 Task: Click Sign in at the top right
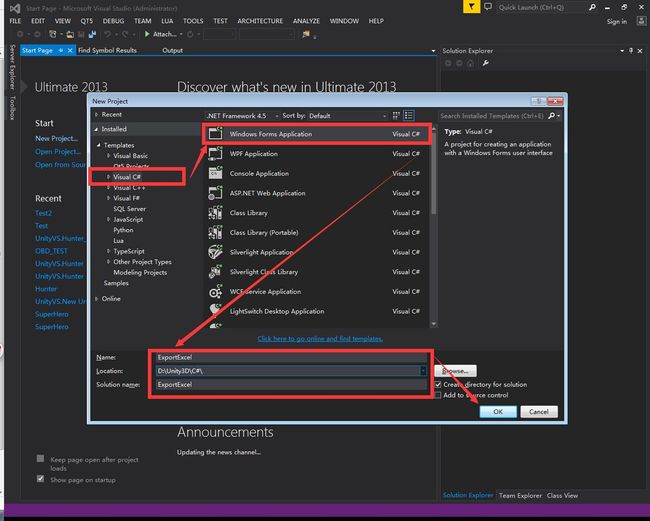(617, 22)
